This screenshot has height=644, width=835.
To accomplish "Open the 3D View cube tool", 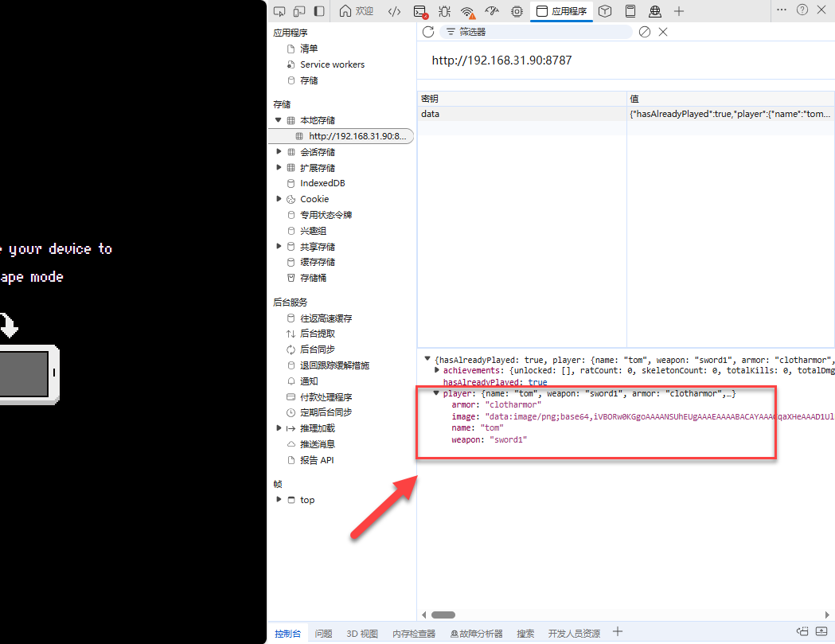I will 604,11.
